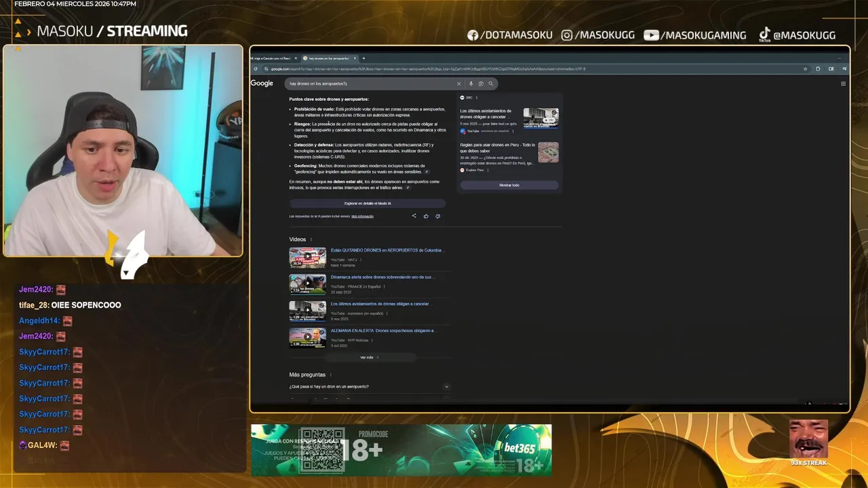The width and height of the screenshot is (868, 488).
Task: Open 'Están QUITANDO DRONES en AEROPUERTOS de Colombia' link
Action: tap(387, 250)
